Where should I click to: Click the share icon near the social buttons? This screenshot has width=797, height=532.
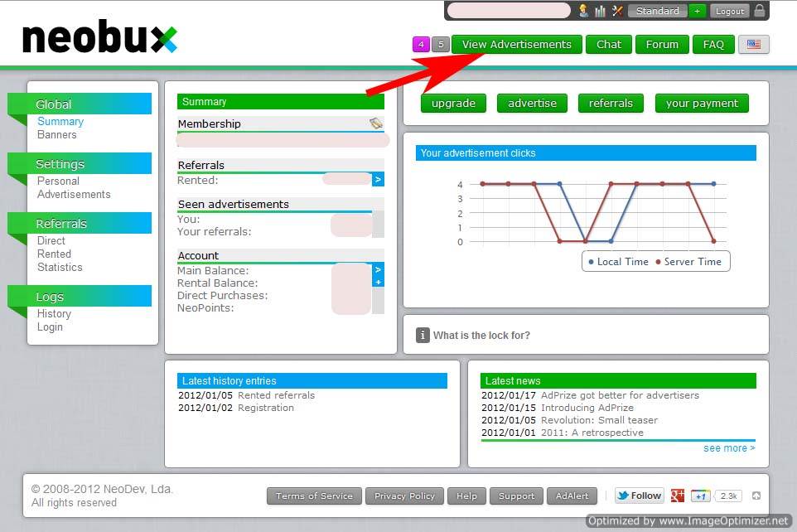756,495
